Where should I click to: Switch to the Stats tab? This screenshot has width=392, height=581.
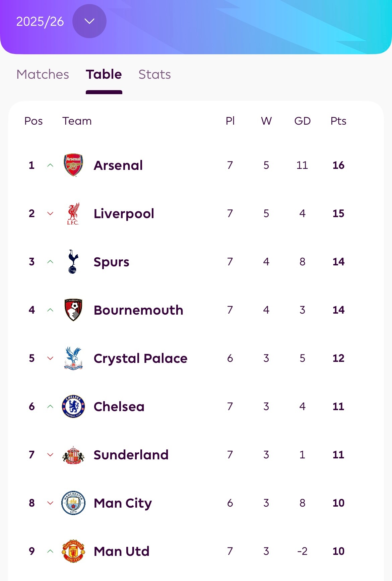click(154, 74)
